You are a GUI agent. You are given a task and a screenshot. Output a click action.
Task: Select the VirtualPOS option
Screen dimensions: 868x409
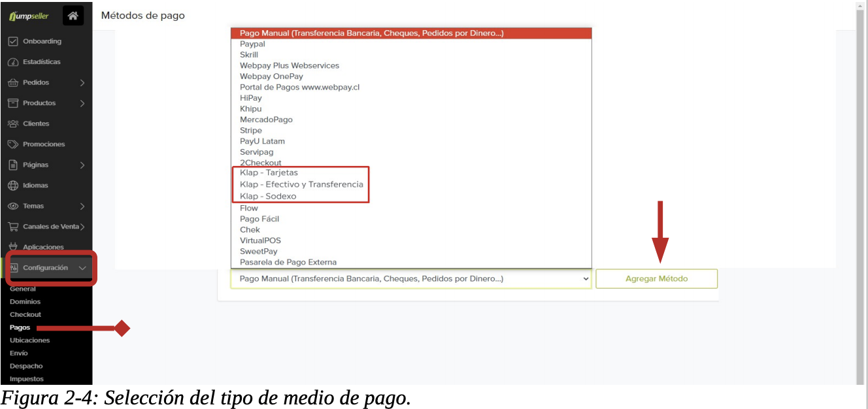click(411, 240)
